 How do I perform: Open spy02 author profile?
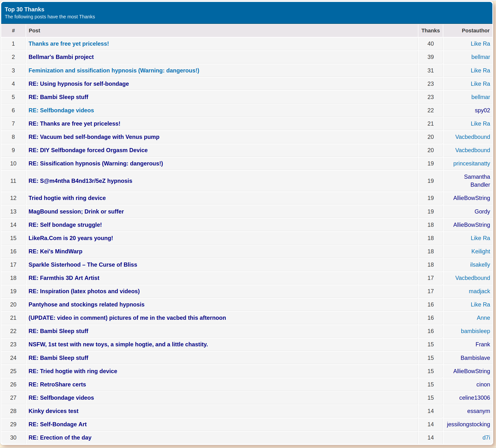(x=482, y=110)
